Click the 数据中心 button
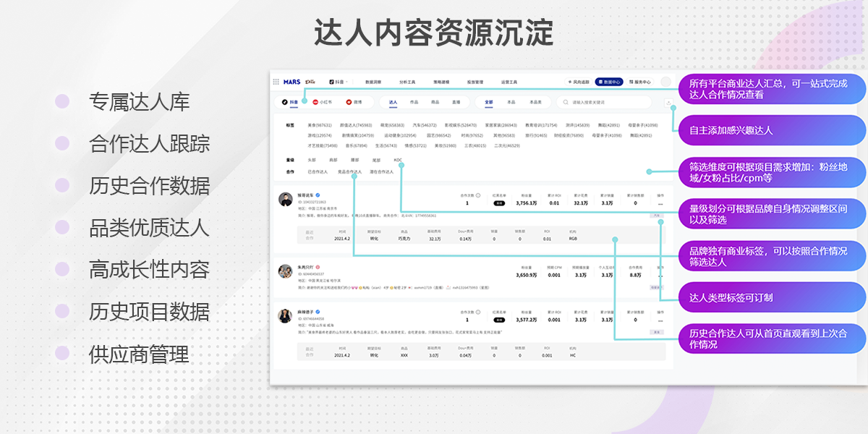Image resolution: width=868 pixels, height=434 pixels. [x=608, y=82]
